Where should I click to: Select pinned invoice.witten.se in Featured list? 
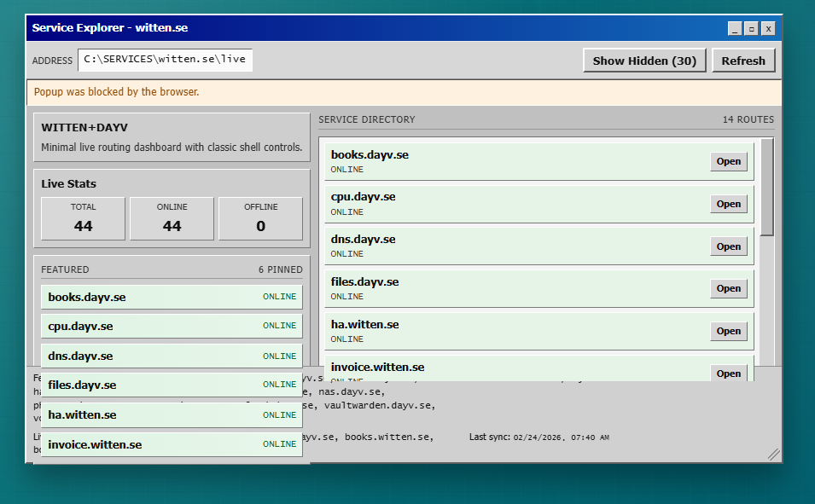click(172, 444)
